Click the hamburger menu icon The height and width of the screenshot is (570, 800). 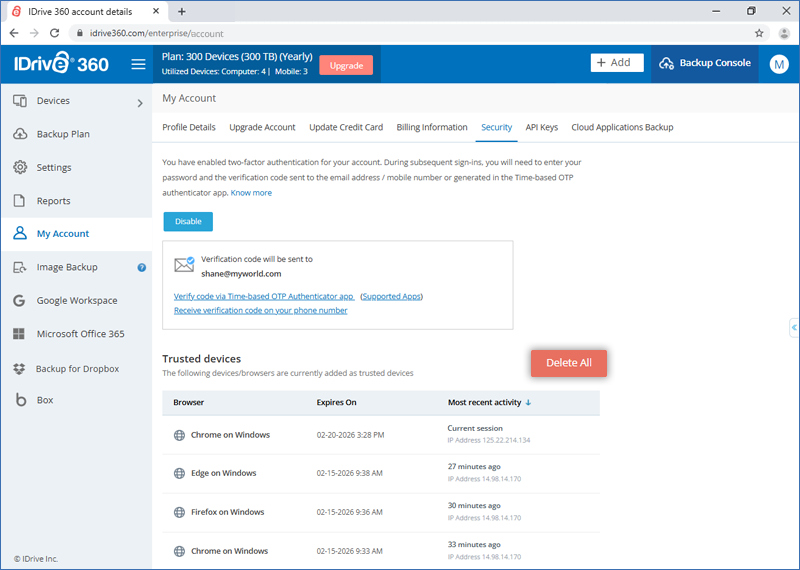tap(138, 65)
